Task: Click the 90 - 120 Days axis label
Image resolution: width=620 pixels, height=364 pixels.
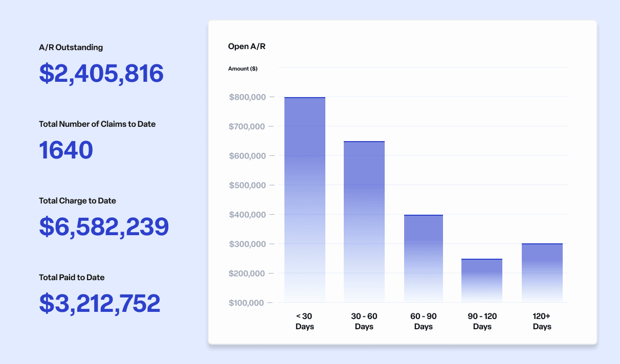Action: 482,322
